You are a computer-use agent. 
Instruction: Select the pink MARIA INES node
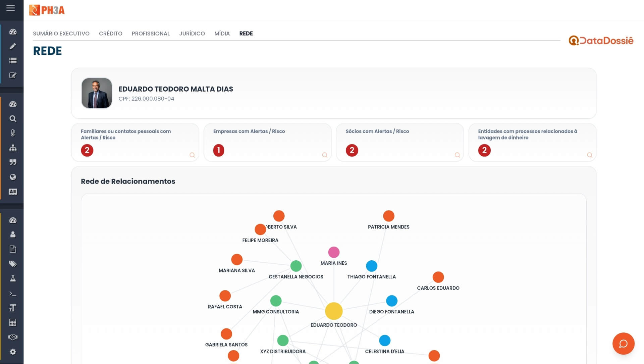pyautogui.click(x=333, y=252)
